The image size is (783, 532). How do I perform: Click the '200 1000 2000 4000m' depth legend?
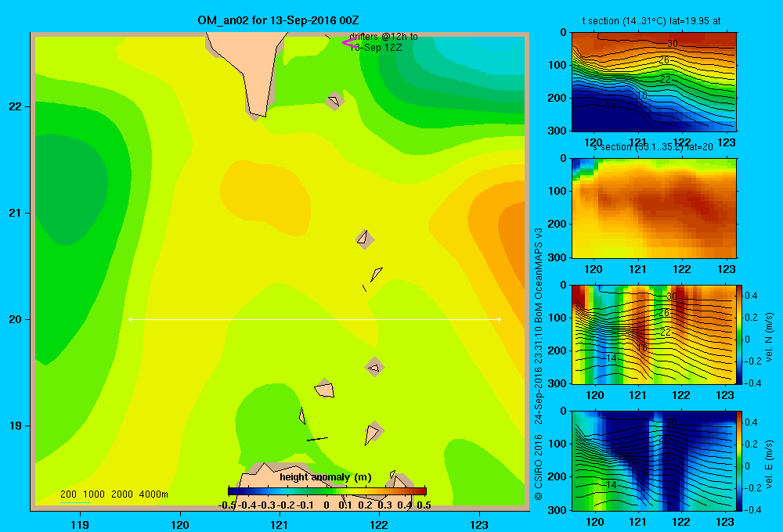(x=114, y=494)
